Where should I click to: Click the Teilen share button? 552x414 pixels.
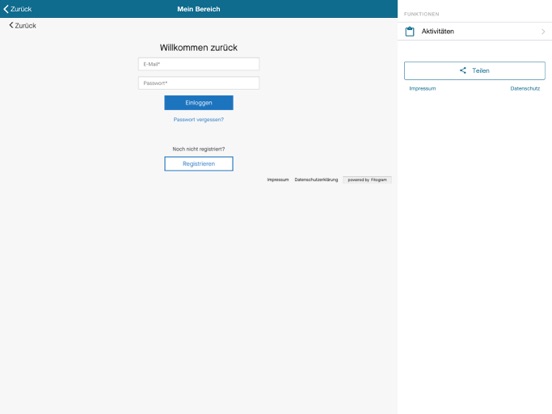pyautogui.click(x=475, y=70)
